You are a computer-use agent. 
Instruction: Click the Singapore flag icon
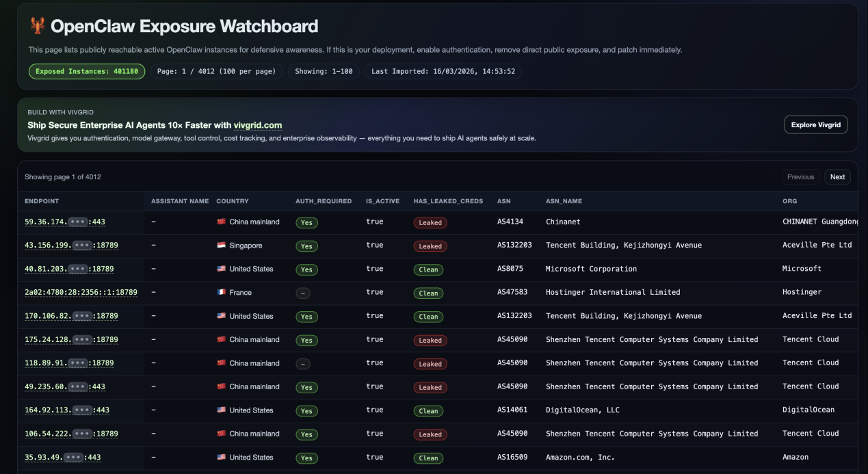click(221, 246)
